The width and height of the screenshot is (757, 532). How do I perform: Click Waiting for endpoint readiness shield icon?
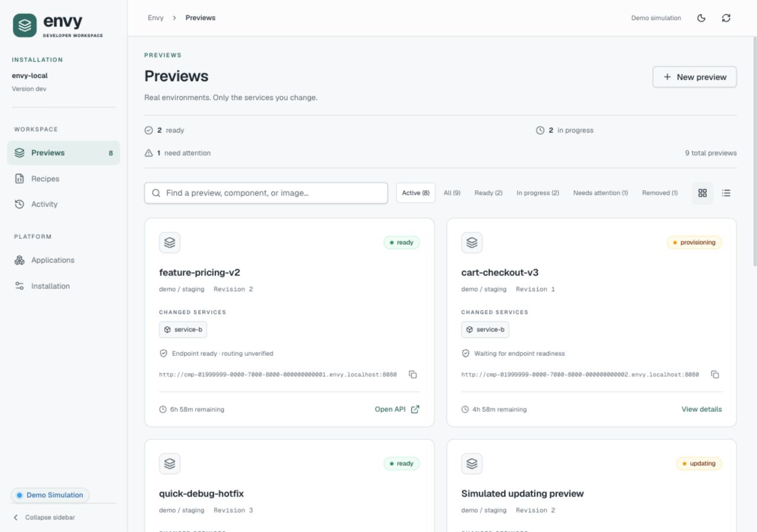[465, 353]
